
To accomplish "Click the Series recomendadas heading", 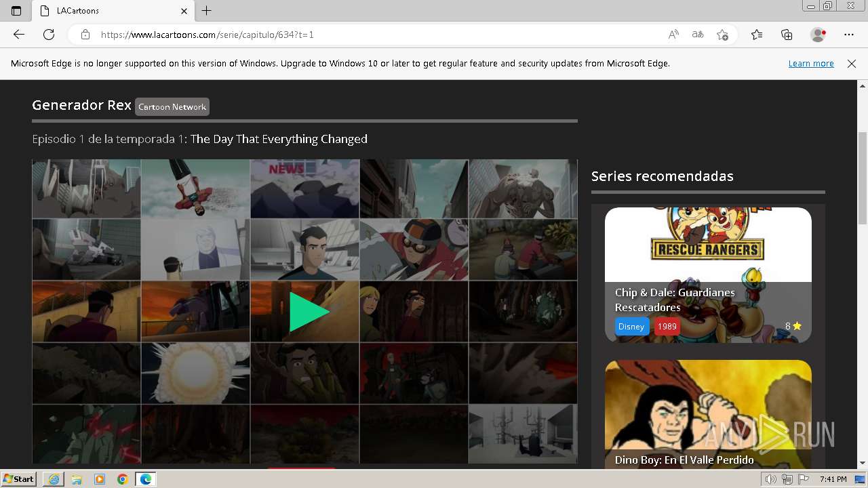I will coord(663,176).
